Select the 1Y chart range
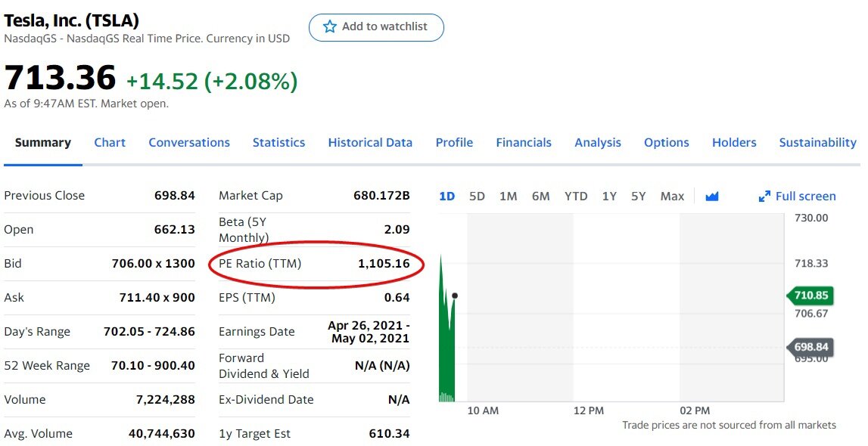The image size is (868, 446). (x=609, y=197)
